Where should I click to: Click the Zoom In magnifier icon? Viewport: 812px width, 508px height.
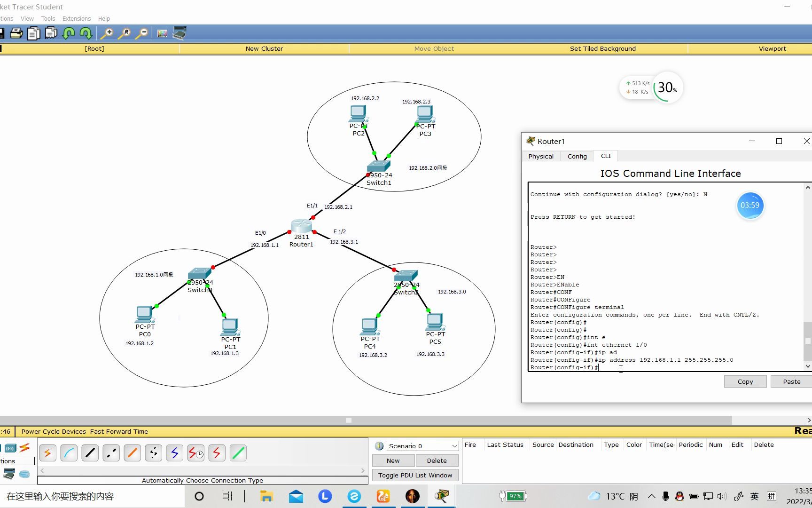(107, 33)
